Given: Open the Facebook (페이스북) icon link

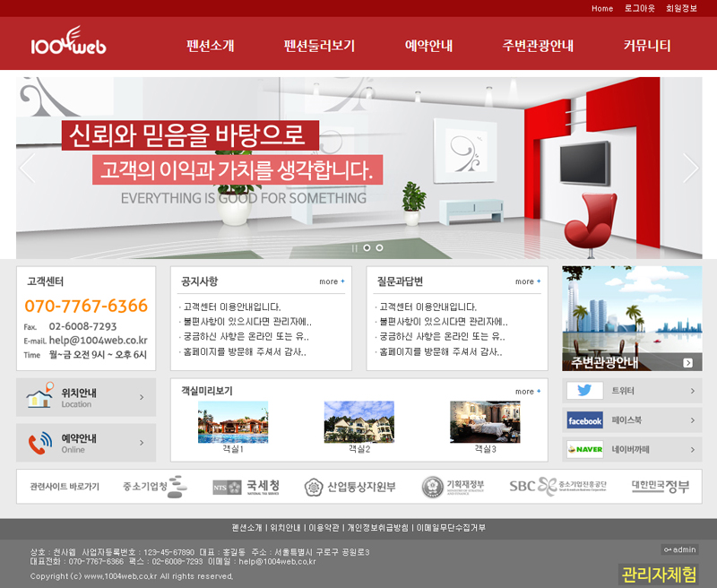Looking at the screenshot, I should (584, 420).
